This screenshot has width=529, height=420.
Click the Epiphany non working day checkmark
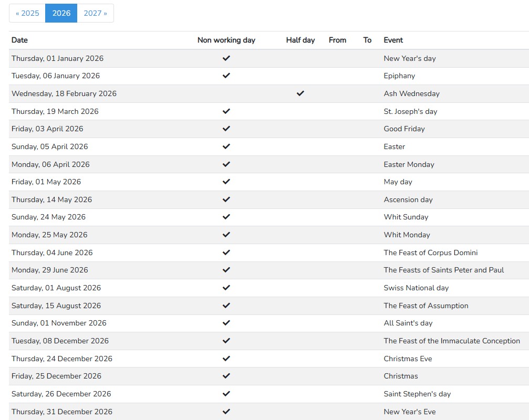(x=226, y=76)
